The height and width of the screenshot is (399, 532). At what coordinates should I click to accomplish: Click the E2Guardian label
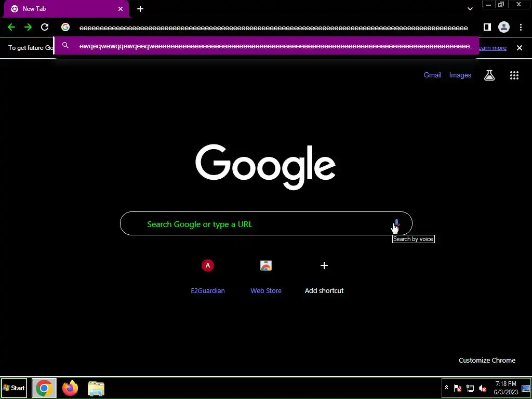coord(208,291)
